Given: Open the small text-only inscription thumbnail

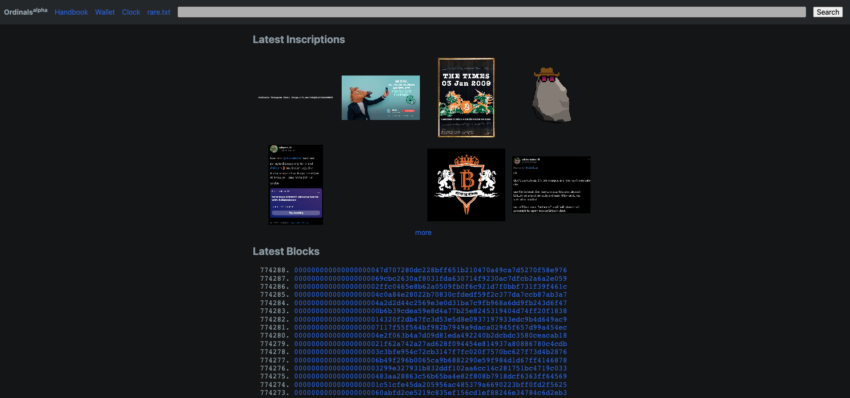Looking at the screenshot, I should (295, 98).
